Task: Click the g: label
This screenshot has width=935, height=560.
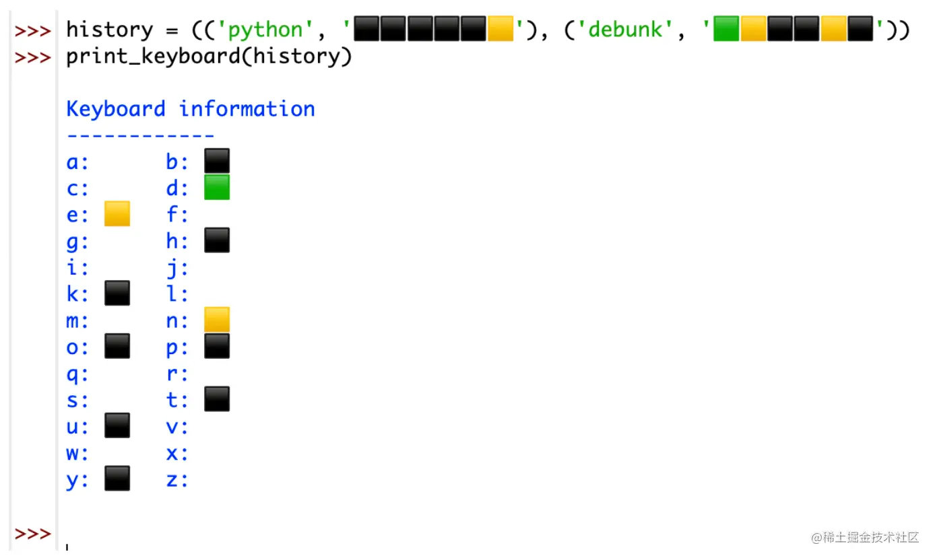Action: 77,242
